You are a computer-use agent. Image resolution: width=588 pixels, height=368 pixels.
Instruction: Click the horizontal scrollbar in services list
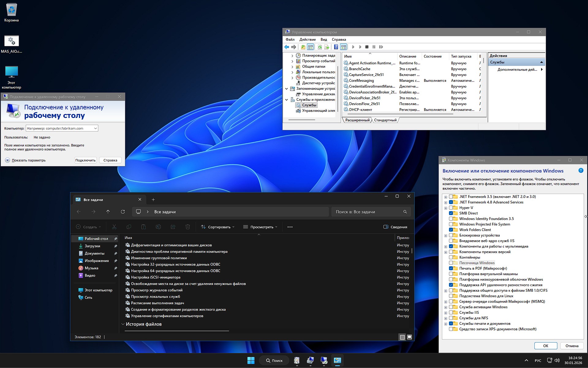(398, 114)
